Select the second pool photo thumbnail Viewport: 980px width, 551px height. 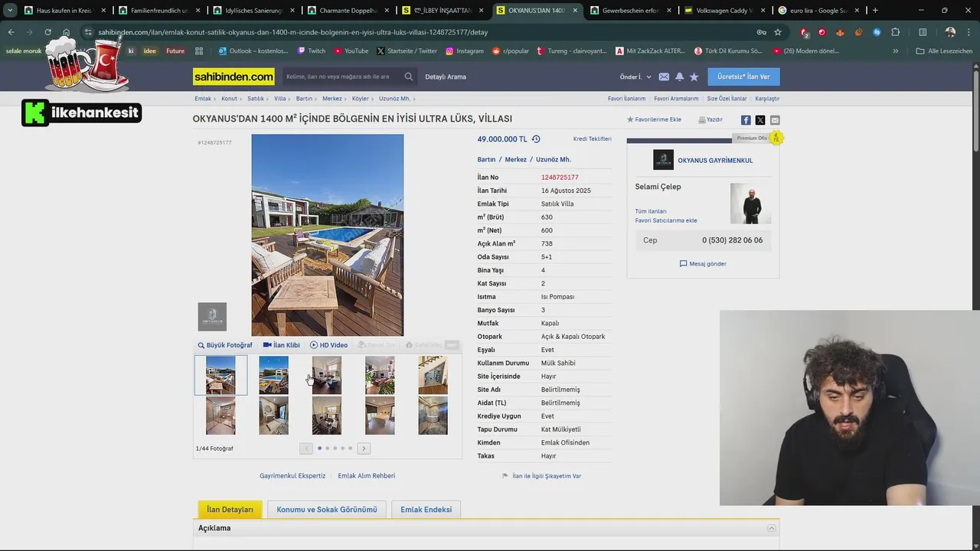[273, 375]
